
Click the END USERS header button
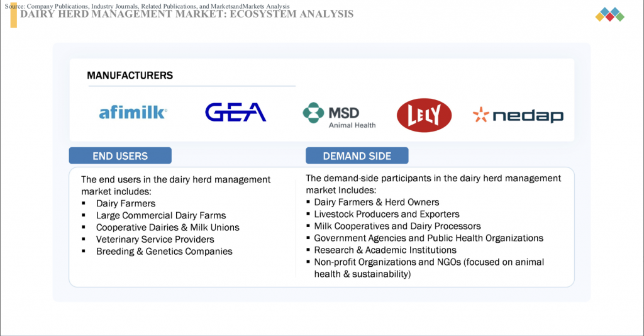pos(120,156)
